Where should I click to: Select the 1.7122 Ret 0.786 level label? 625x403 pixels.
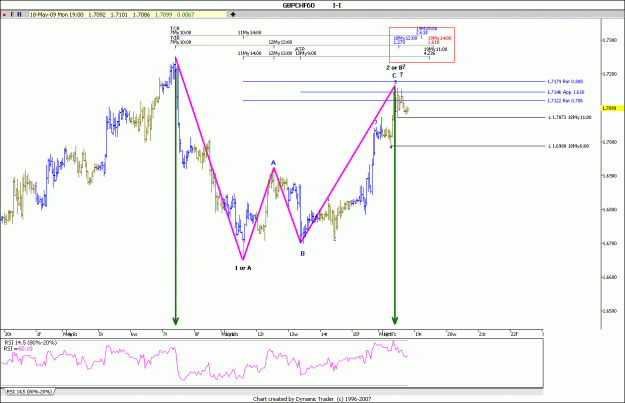coord(565,101)
